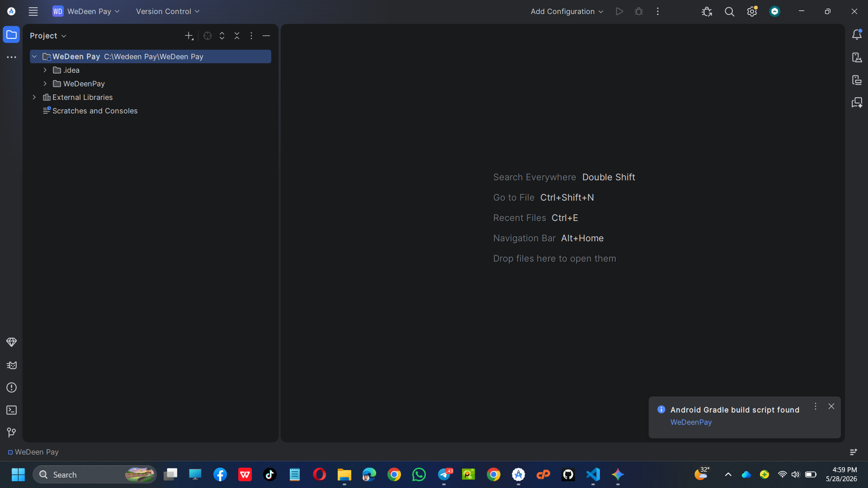Open WhatsApp from the taskbar
The image size is (868, 488).
coord(419,474)
